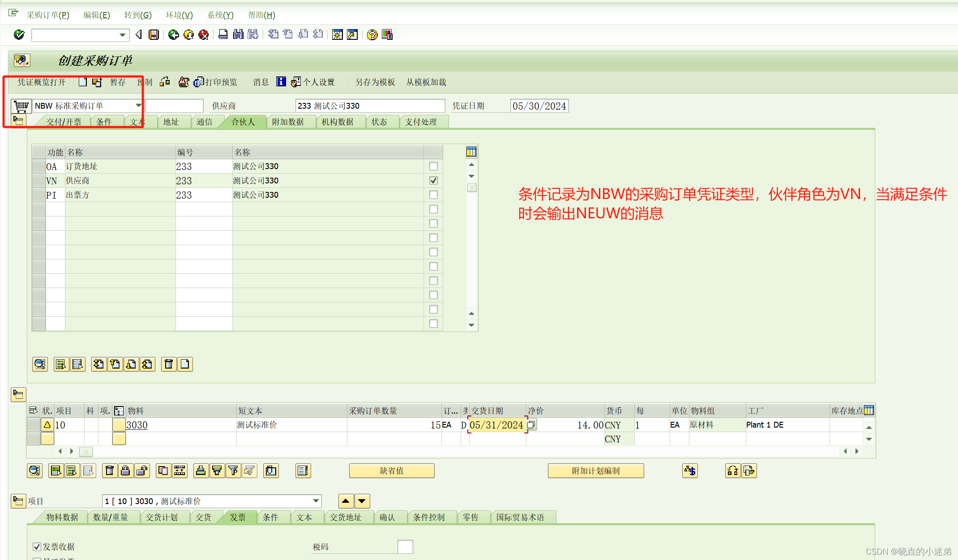Click the Save floppy disk icon

[154, 35]
